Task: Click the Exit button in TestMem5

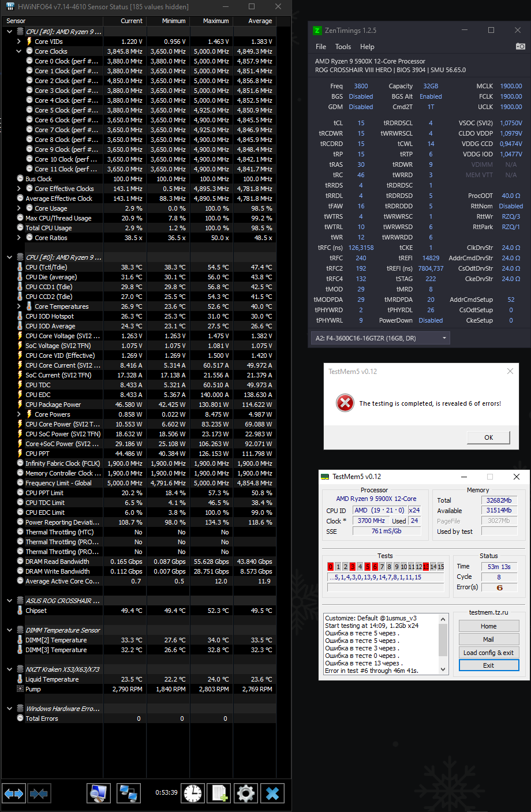Action: click(x=488, y=665)
